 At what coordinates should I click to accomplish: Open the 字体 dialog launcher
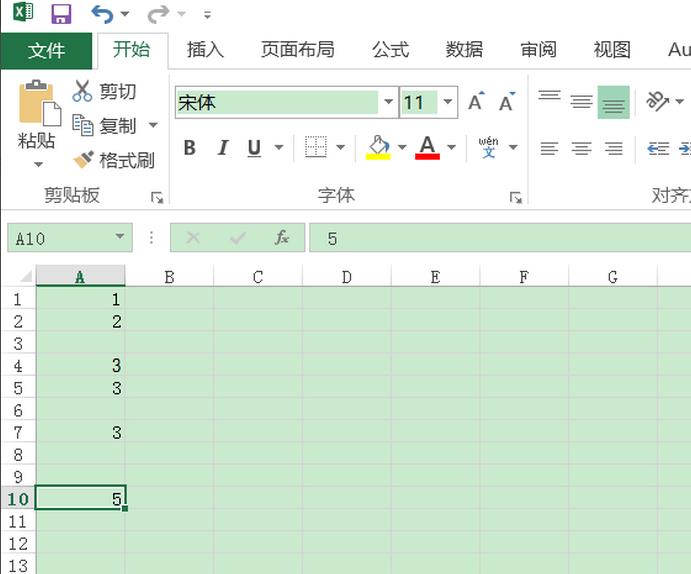[x=516, y=197]
